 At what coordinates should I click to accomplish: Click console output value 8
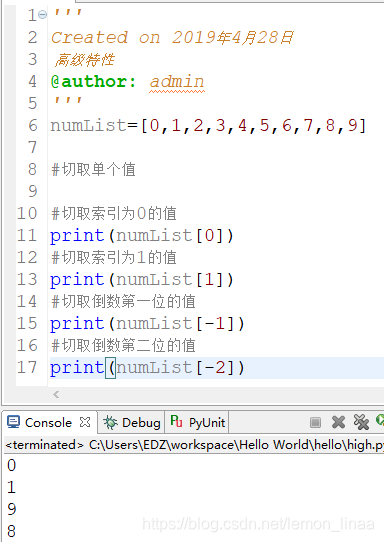coord(11,531)
